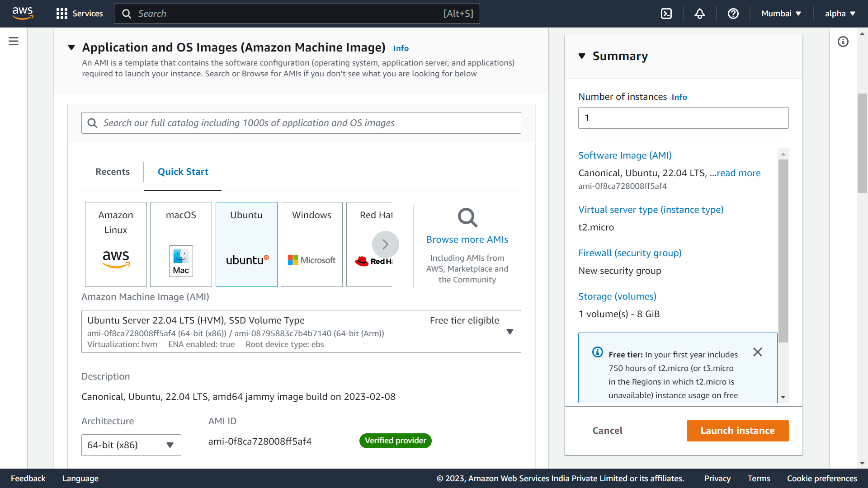This screenshot has height=488, width=868.
Task: Click the Number of instances field
Action: pos(683,118)
